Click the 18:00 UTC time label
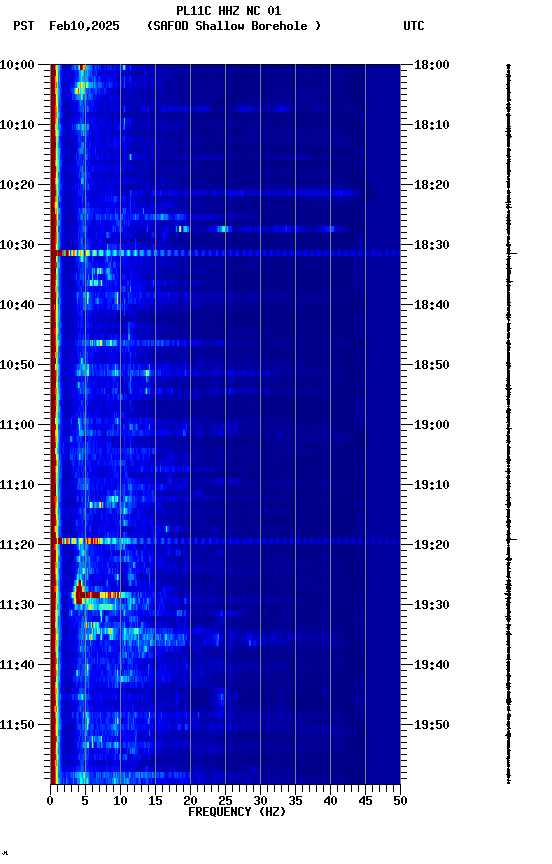The image size is (552, 864). [432, 65]
